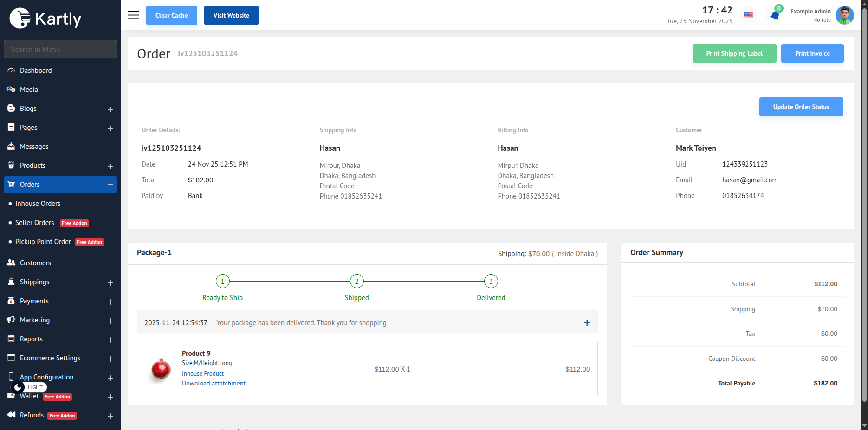Open the notifications bell icon

pyautogui.click(x=774, y=16)
